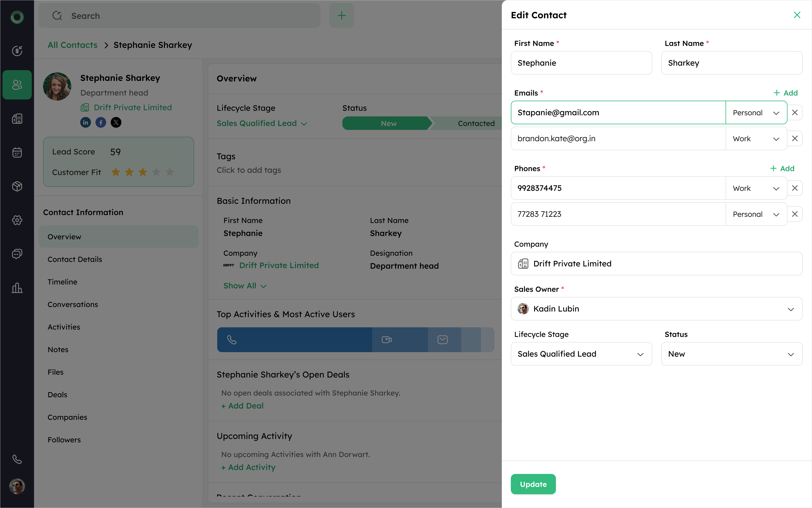Expand the Lifecycle Stage Sales Qualified Lead dropdown
Viewport: 812px width, 508px height.
(x=581, y=354)
